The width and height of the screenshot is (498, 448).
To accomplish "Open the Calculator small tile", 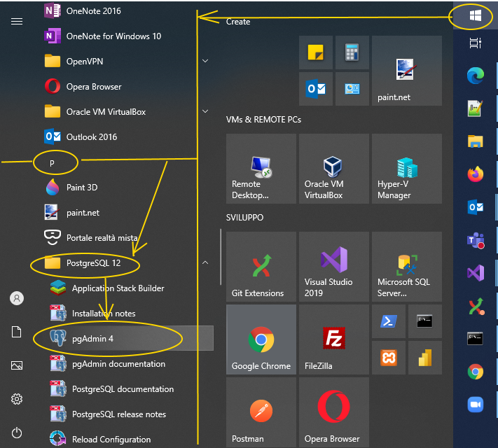I will pyautogui.click(x=352, y=53).
